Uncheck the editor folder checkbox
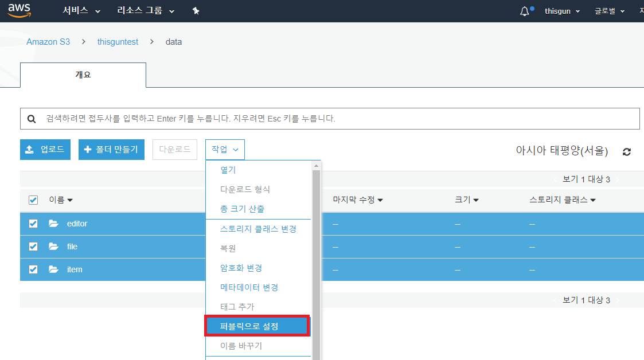The width and height of the screenshot is (644, 360). (x=33, y=224)
